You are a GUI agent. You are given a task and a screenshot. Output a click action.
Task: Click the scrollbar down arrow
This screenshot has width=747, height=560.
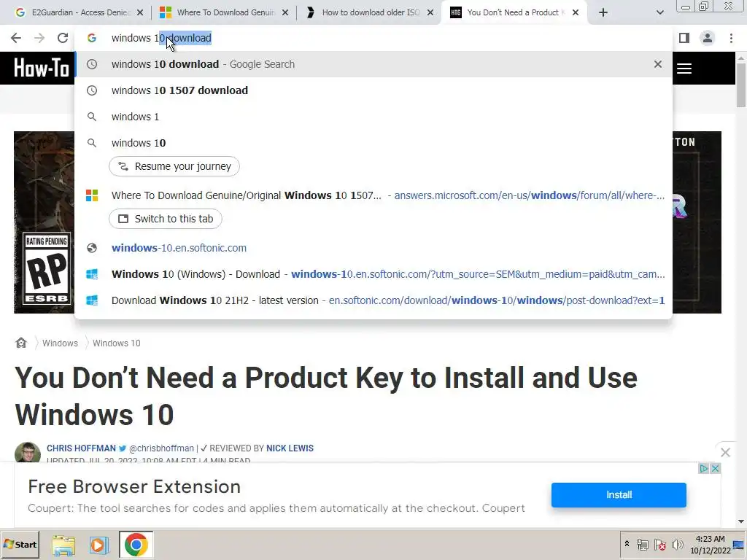click(741, 522)
